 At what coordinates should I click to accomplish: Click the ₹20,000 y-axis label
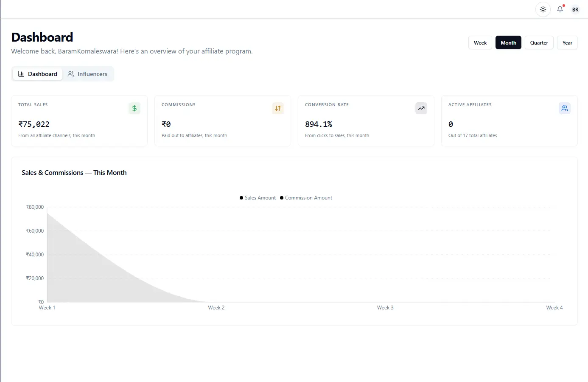click(x=35, y=278)
